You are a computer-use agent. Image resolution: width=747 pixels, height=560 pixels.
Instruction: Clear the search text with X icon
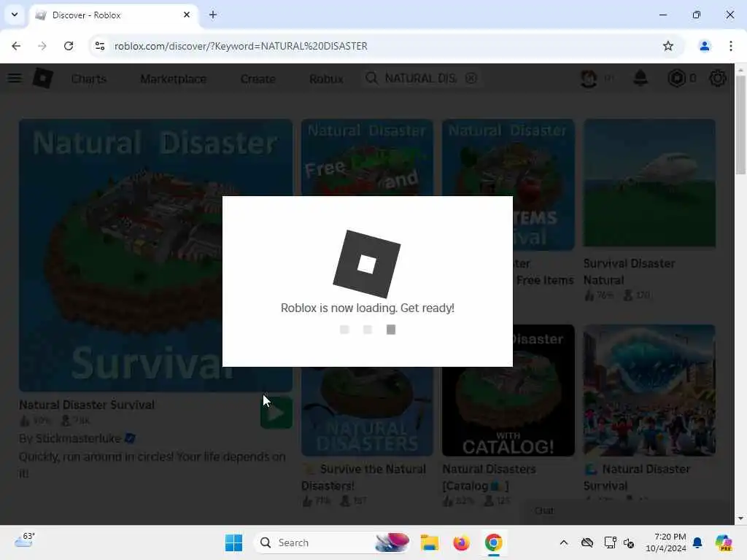[471, 78]
